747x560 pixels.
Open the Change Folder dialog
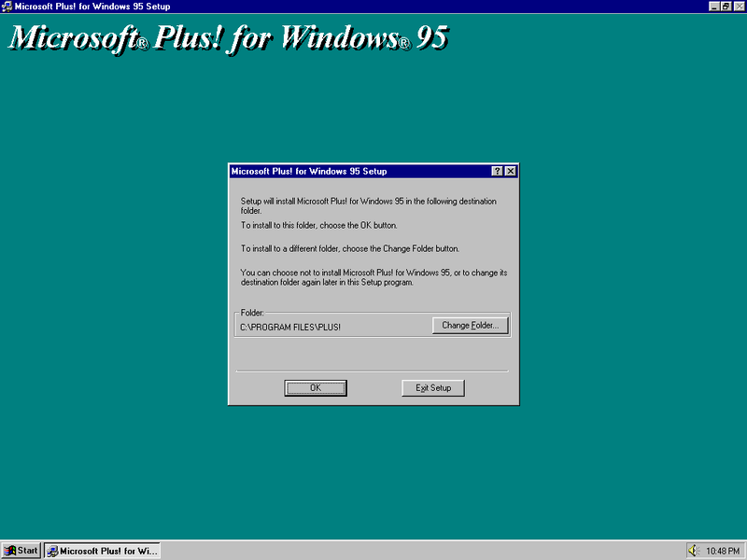[471, 325]
